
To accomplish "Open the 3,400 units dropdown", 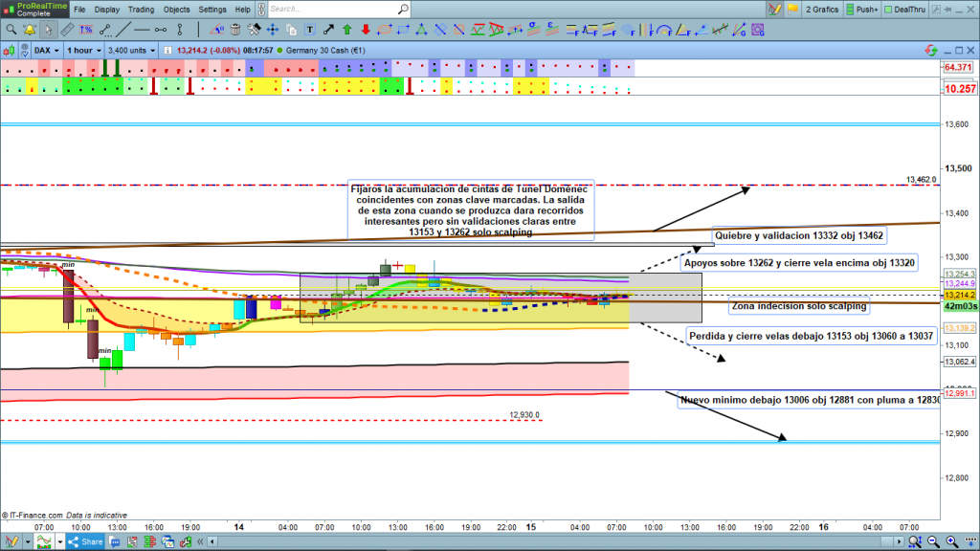I will [132, 50].
